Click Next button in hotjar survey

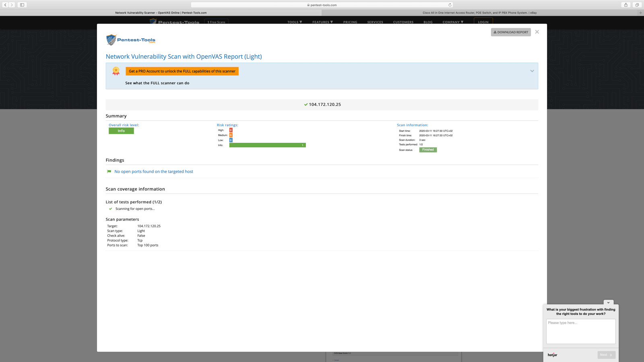pos(606,355)
